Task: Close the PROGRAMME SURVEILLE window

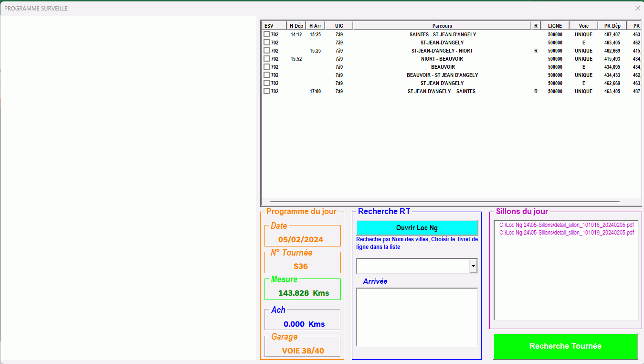Action: [637, 8]
